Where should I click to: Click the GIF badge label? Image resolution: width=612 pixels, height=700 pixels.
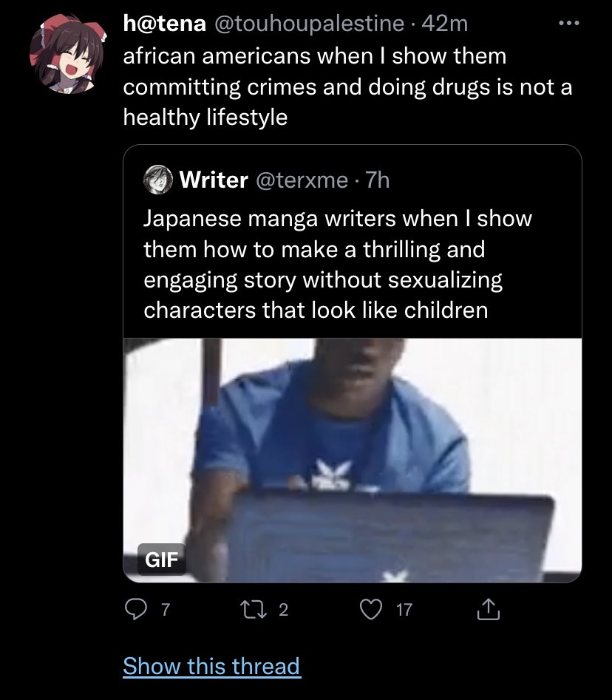[x=161, y=558]
